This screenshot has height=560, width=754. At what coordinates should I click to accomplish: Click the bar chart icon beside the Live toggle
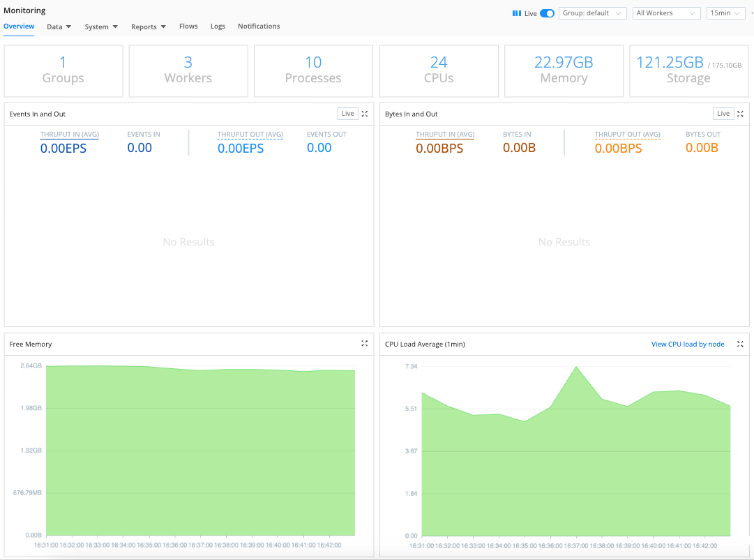tap(516, 13)
